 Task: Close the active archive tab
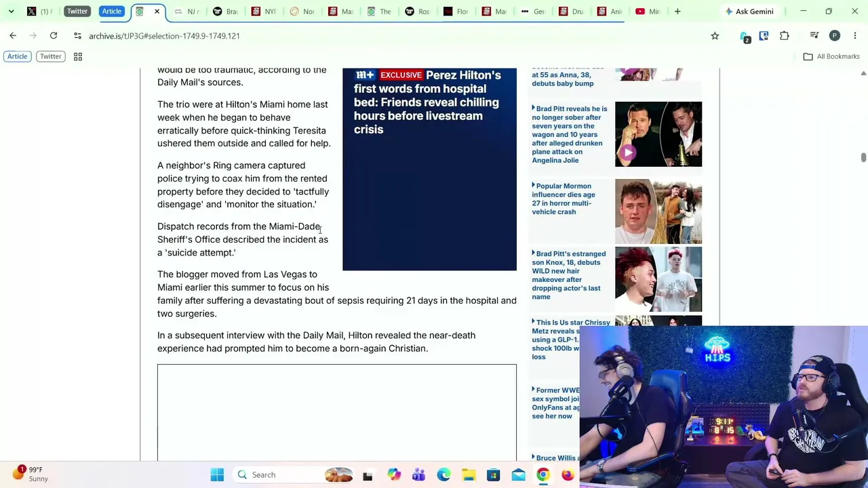[x=157, y=12]
